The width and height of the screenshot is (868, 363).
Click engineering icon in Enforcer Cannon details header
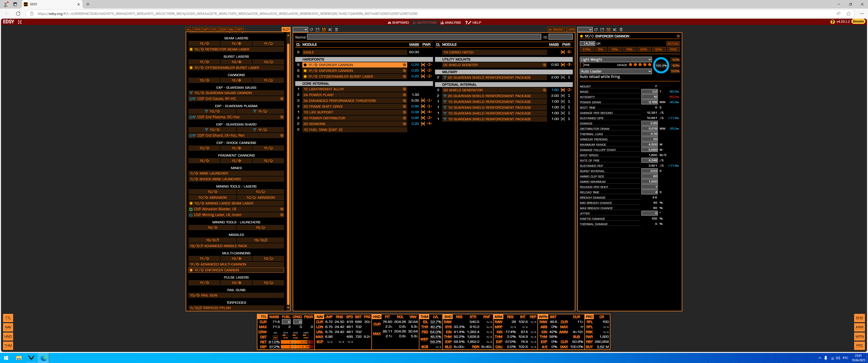(678, 36)
